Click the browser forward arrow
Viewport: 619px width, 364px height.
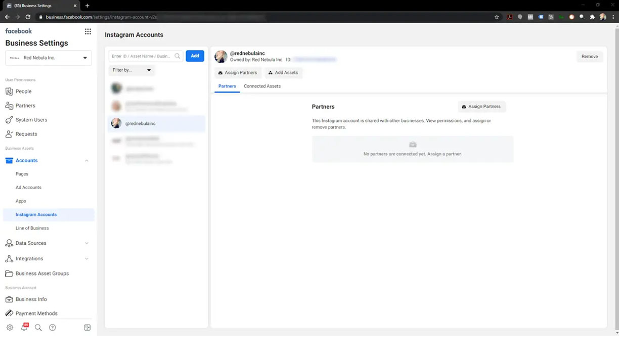coord(17,17)
